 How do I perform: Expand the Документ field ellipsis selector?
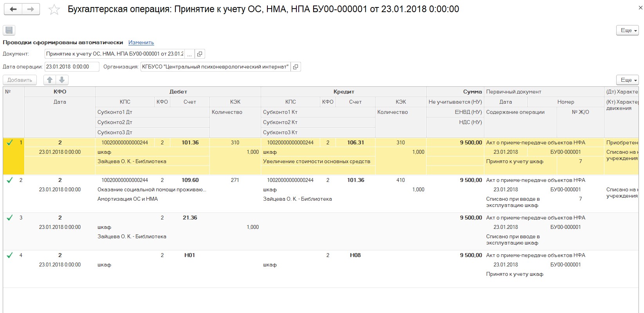tap(189, 54)
